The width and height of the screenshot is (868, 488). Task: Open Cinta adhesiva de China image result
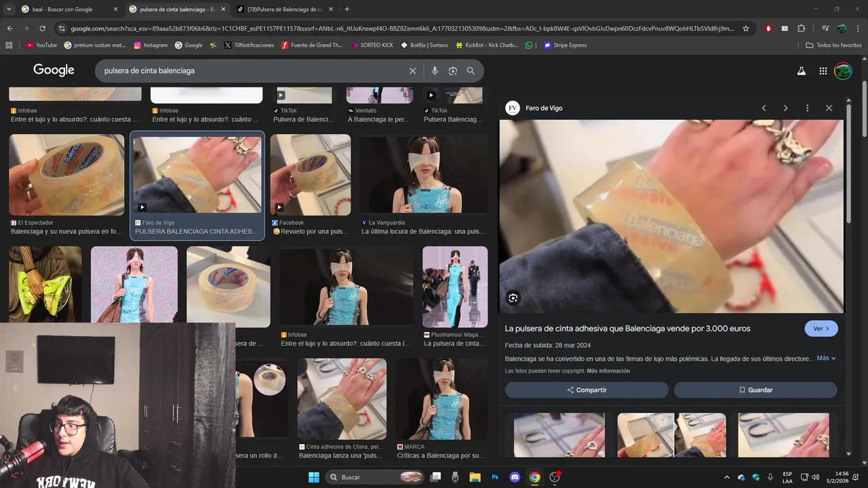[342, 399]
